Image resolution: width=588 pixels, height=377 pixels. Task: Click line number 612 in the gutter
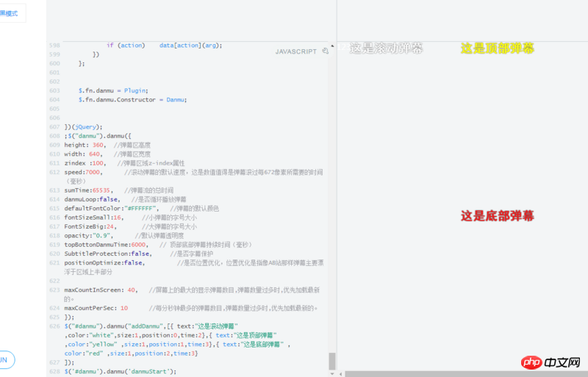54,172
